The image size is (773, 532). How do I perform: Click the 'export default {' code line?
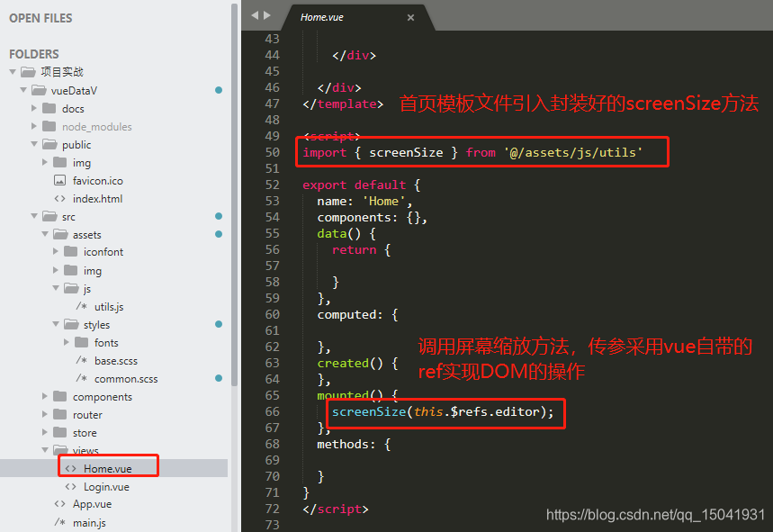361,185
